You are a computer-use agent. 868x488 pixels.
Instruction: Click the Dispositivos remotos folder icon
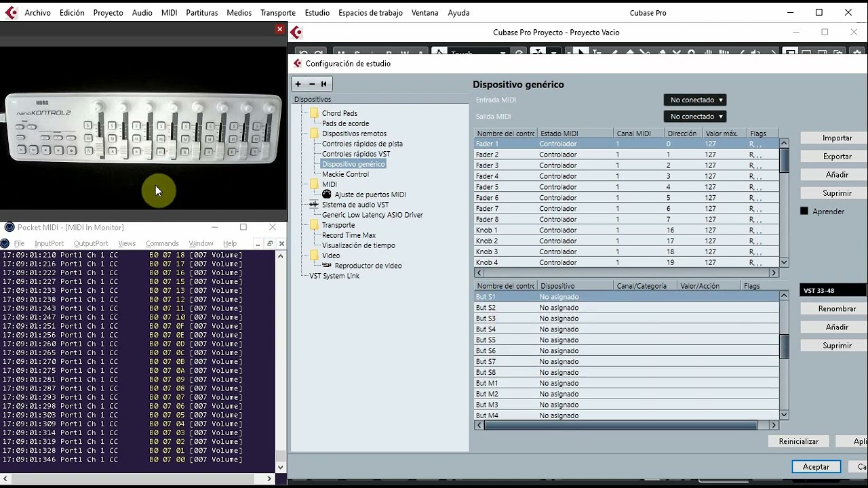(x=314, y=134)
